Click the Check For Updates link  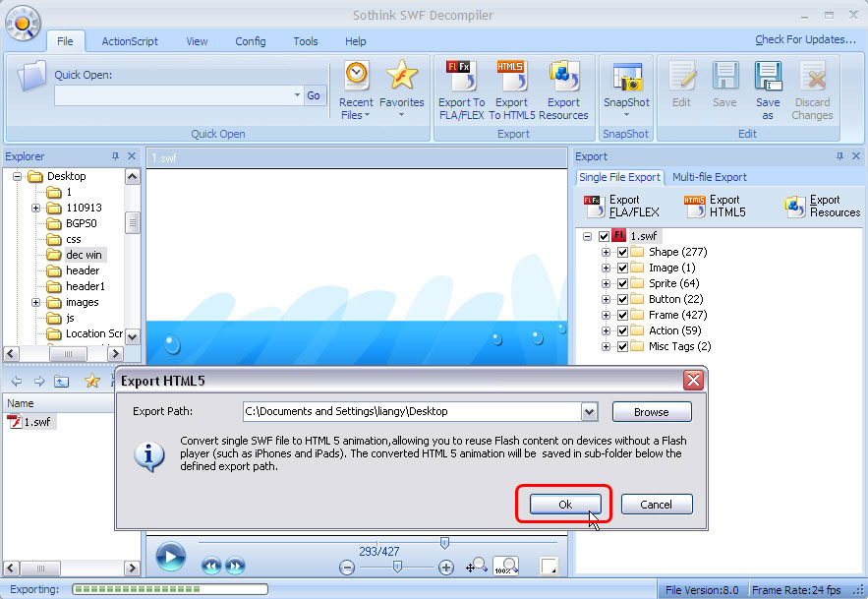point(805,40)
